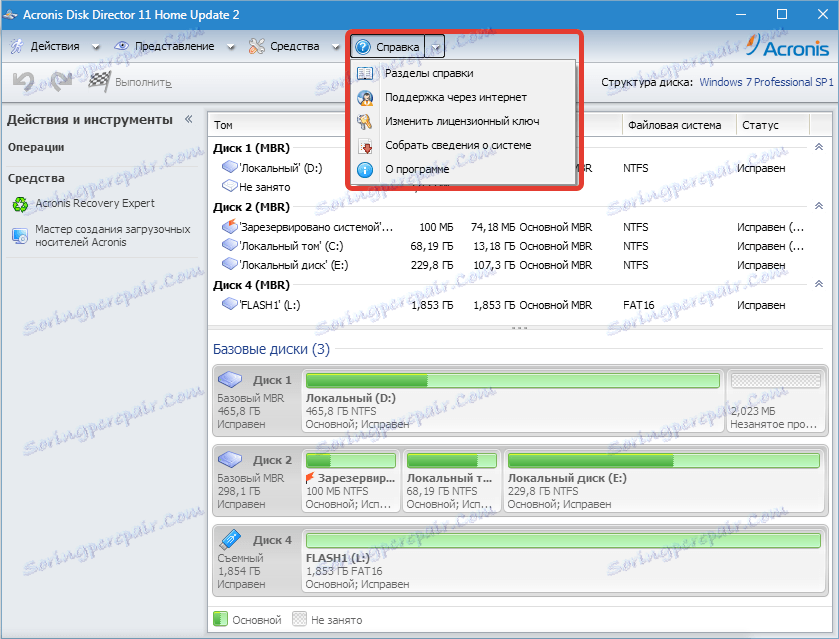Click the 'Локальный том' (C:) row name
Screen dimensions: 839x639
292,246
